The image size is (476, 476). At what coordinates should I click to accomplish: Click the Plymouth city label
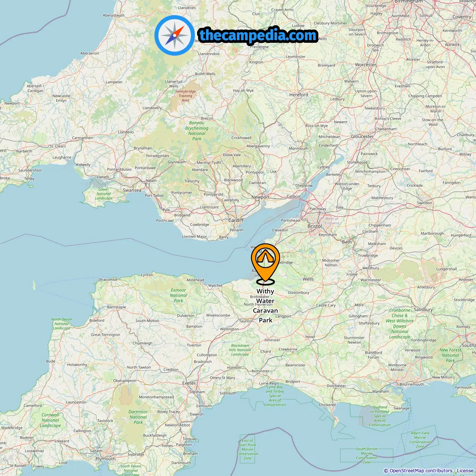click(106, 459)
